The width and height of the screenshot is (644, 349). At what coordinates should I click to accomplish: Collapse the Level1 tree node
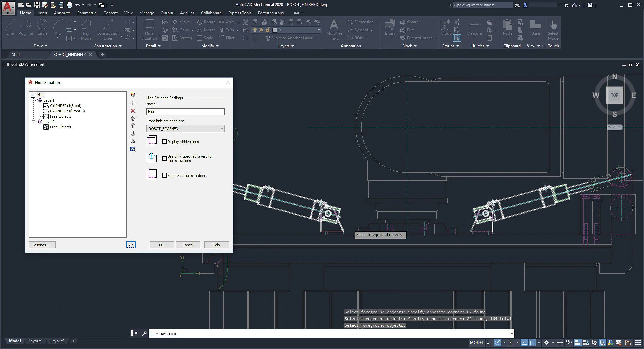34,100
